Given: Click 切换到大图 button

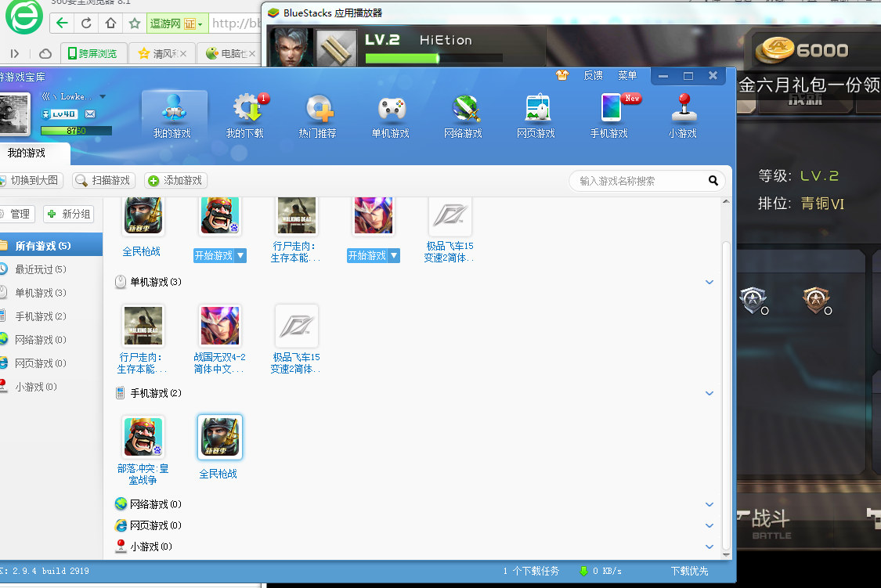Looking at the screenshot, I should tap(31, 180).
